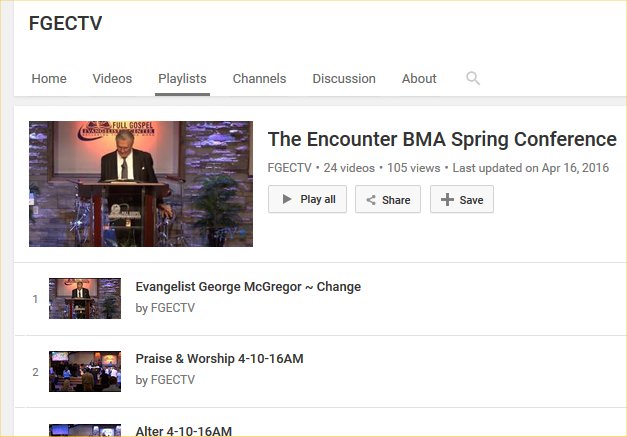
Task: Open Praise & Worship 4-10-16AM video
Action: coord(220,359)
